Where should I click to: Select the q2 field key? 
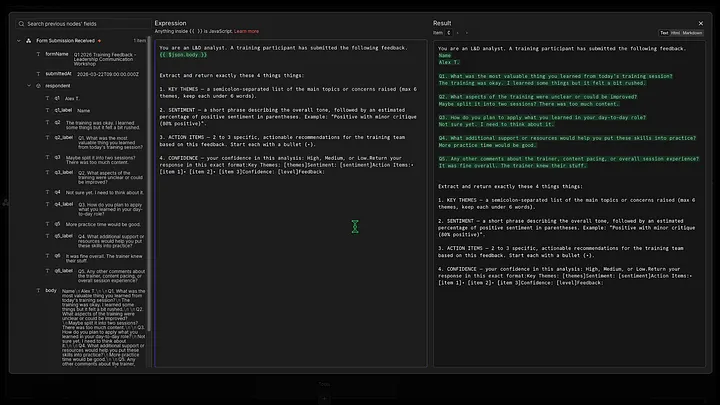[57, 123]
